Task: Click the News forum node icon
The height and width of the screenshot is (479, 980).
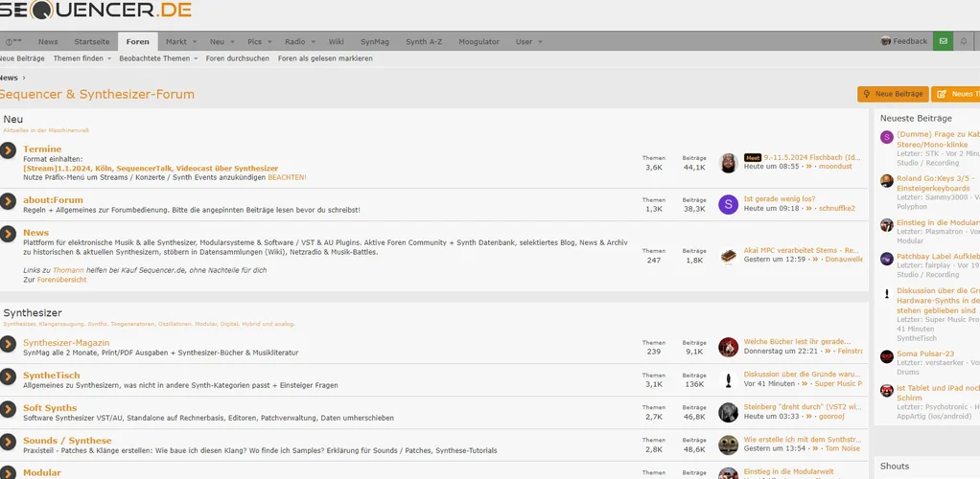Action: pos(7,234)
